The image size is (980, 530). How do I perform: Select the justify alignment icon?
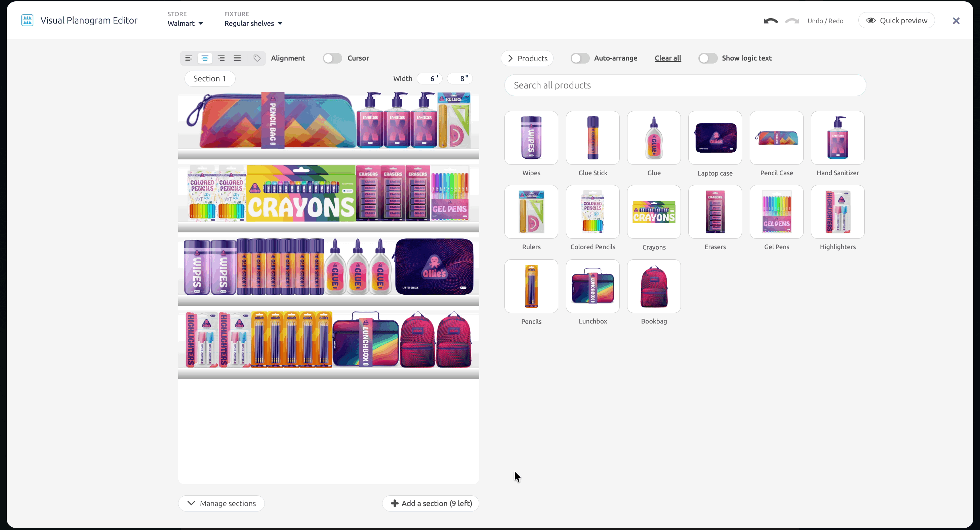tap(237, 58)
